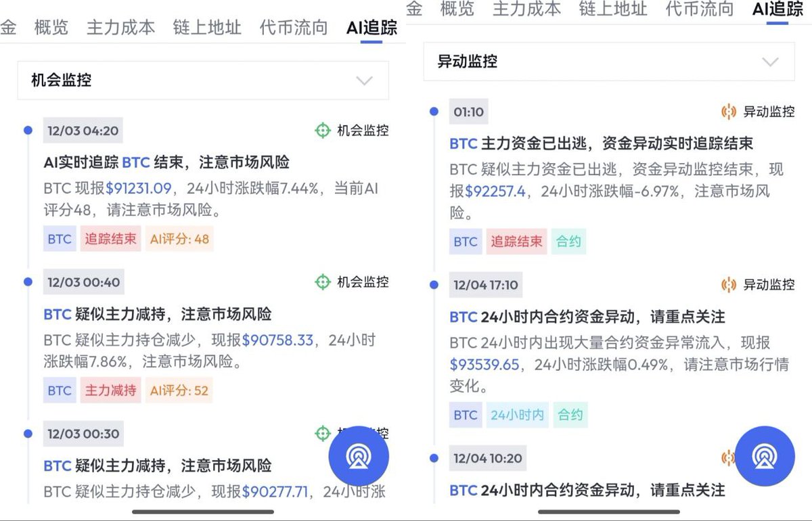Screen dimensions: 812x521
Task: Select AI追踪 tab on the 机会监控 screen
Action: click(x=371, y=28)
